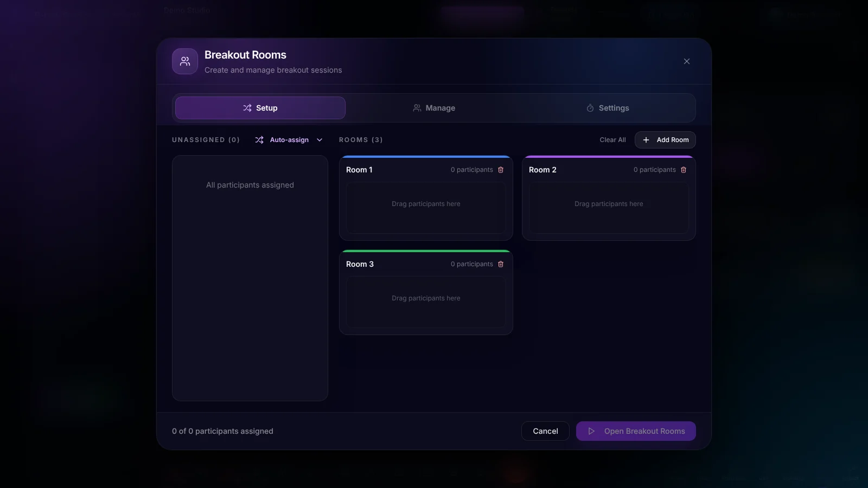Image resolution: width=868 pixels, height=488 pixels.
Task: Click the Room 2 drop area
Action: point(609,208)
